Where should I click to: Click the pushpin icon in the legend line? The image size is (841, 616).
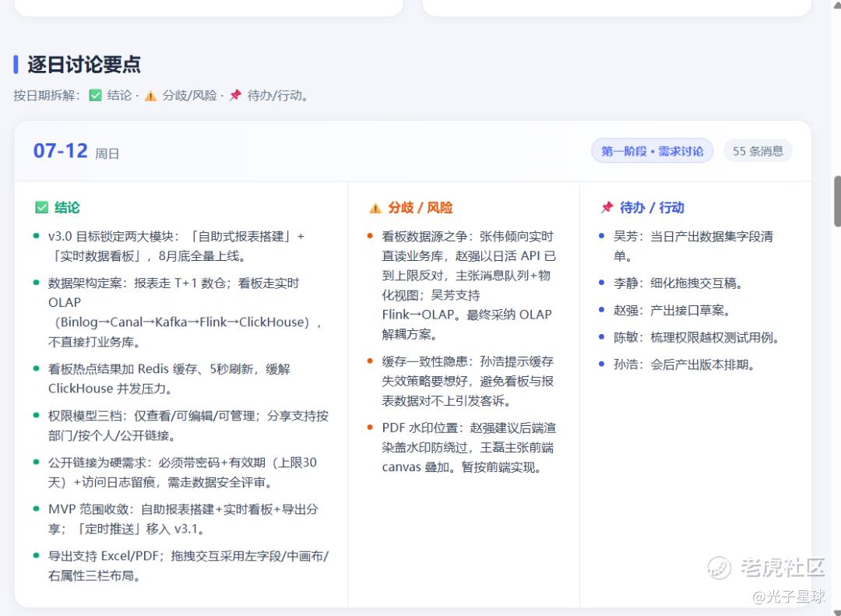(235, 96)
